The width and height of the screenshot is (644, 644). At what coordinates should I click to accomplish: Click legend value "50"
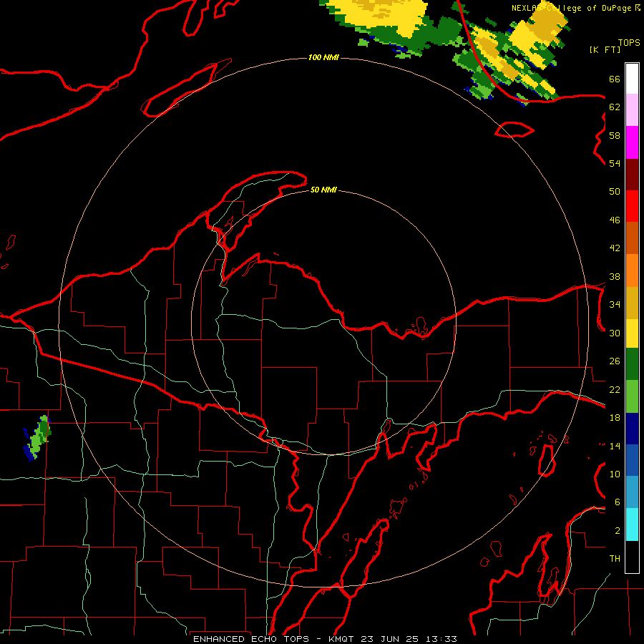[615, 192]
